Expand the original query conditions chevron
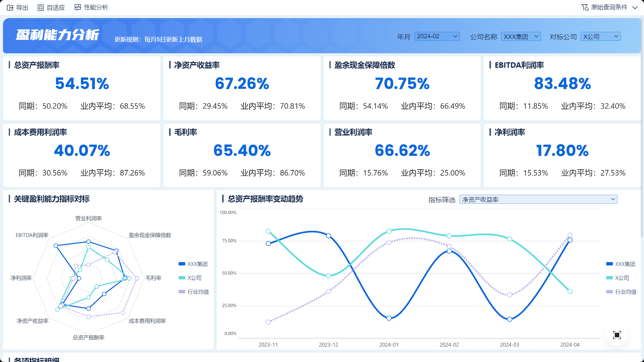Screen dimensions: 644x362 click(x=635, y=7)
